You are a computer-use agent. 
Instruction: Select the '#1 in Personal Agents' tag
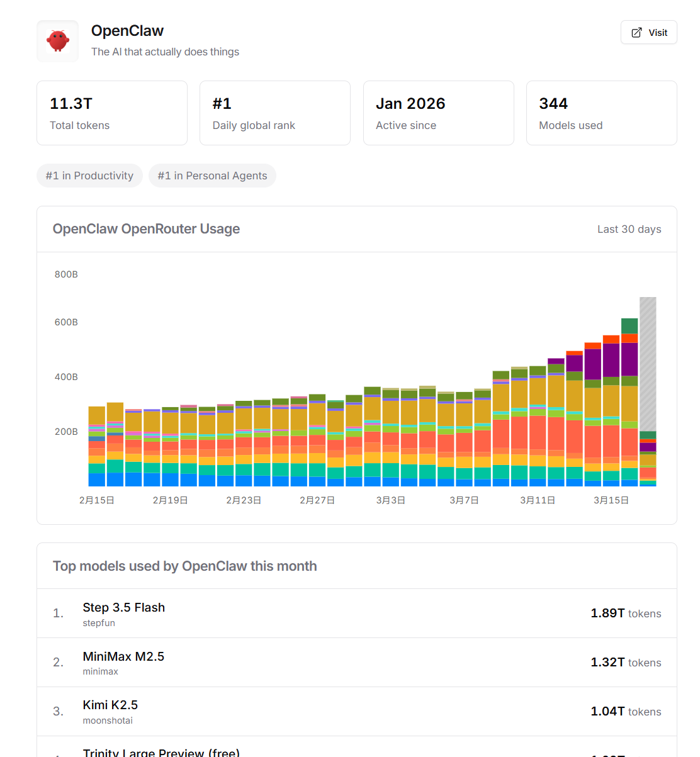tap(212, 176)
